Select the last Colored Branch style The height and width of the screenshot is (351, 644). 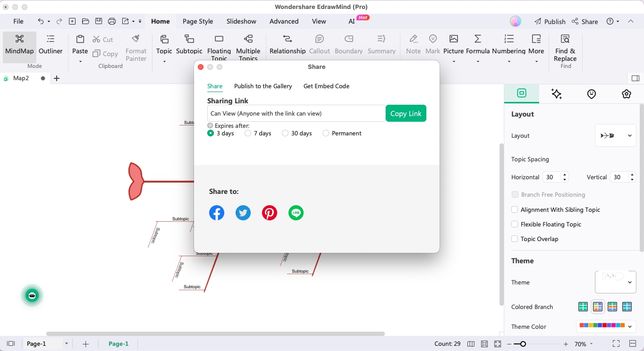627,307
